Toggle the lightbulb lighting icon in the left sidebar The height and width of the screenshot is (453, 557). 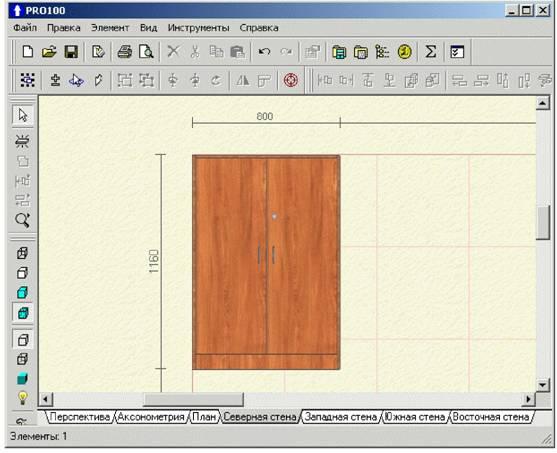coord(23,398)
